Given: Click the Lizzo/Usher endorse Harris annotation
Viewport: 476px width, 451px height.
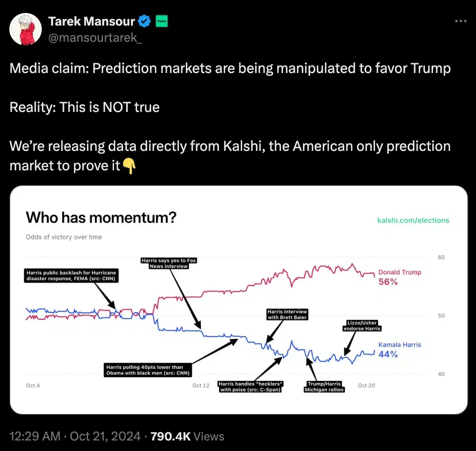Looking at the screenshot, I should (x=362, y=326).
